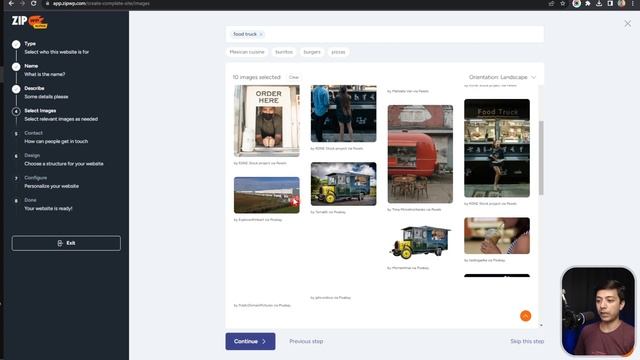Click the ZipWP logo
This screenshot has height=360, width=640.
pyautogui.click(x=29, y=22)
